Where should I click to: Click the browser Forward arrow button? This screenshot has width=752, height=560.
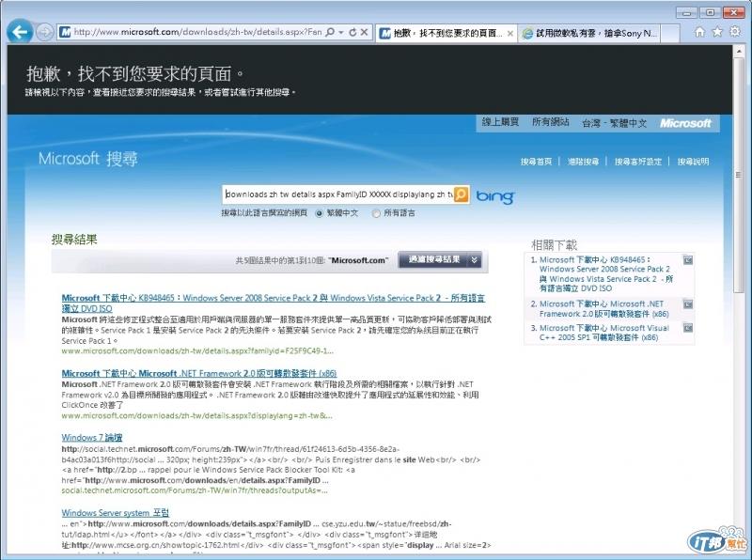(44, 33)
